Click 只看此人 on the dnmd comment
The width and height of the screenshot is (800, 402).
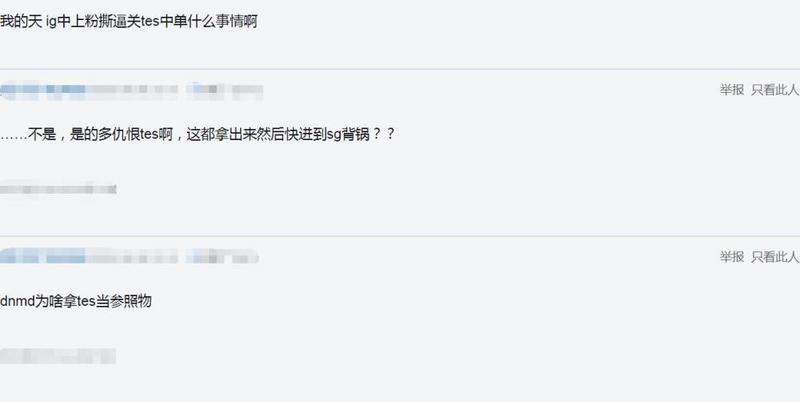tap(775, 257)
